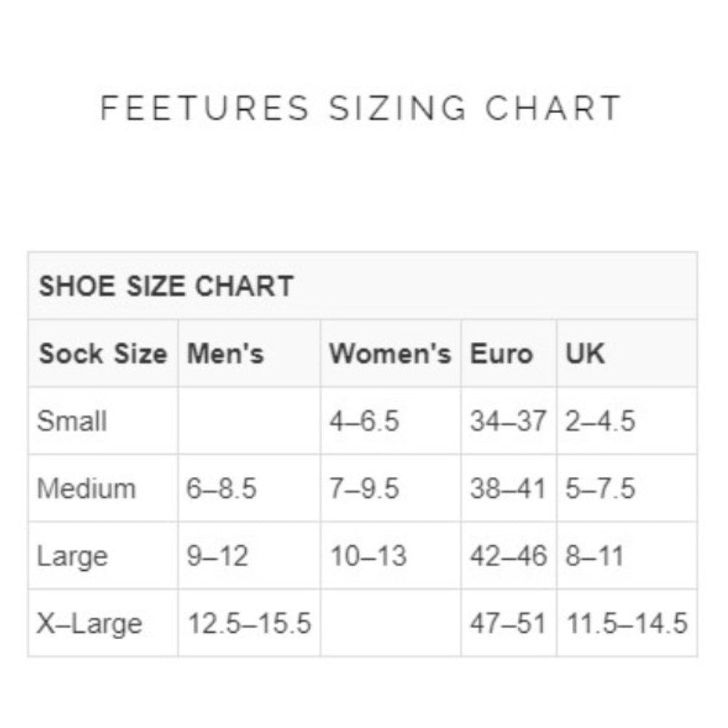The image size is (728, 728).
Task: Click the Sock Size column header
Action: (x=103, y=354)
